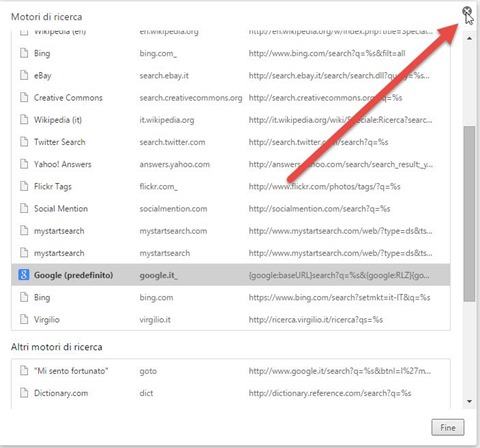Select the Google (predefinito) row name

pos(73,275)
